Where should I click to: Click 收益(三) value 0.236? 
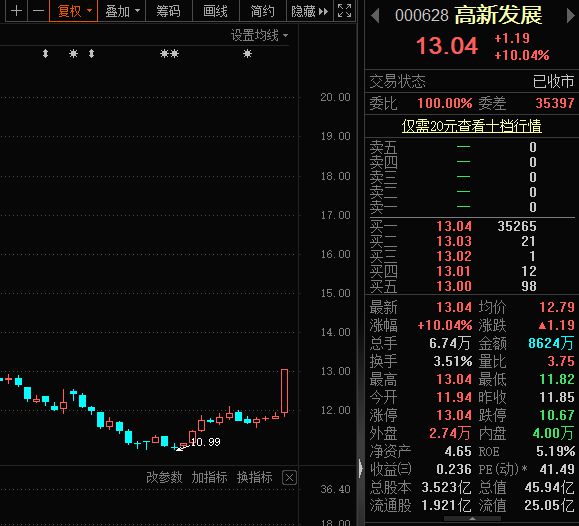pos(454,469)
